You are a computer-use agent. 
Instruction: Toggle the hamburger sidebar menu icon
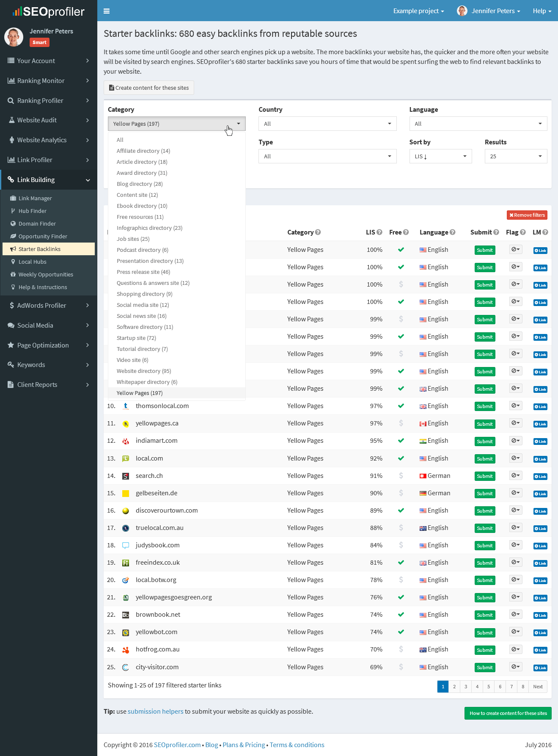point(107,11)
